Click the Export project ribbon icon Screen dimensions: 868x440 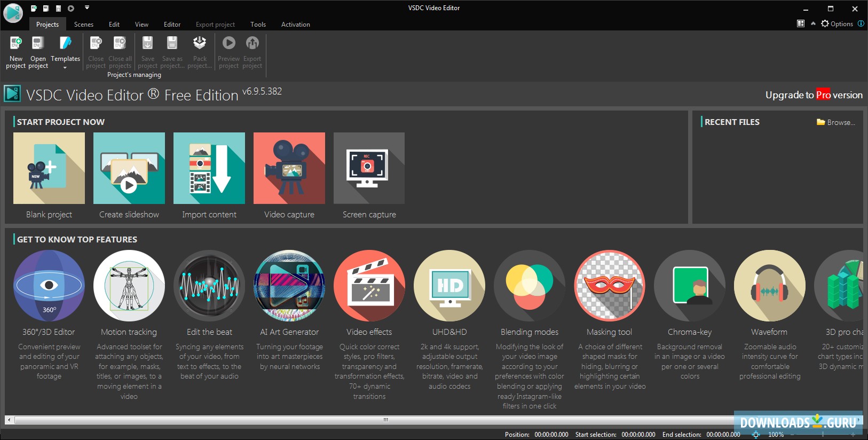coord(252,52)
